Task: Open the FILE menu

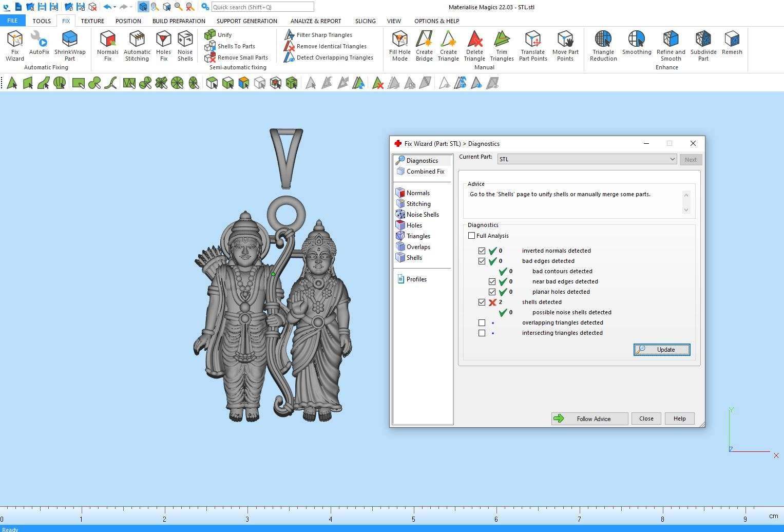Action: 12,21
